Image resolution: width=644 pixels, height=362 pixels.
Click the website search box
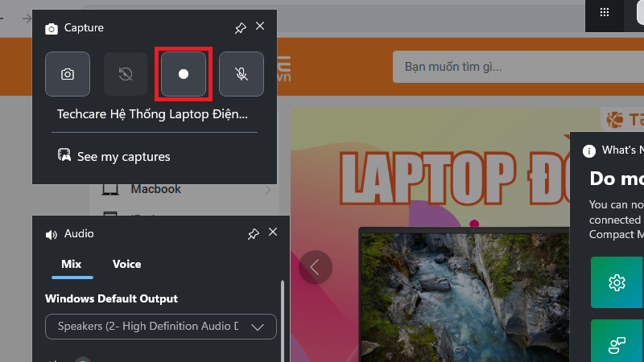pyautogui.click(x=515, y=66)
